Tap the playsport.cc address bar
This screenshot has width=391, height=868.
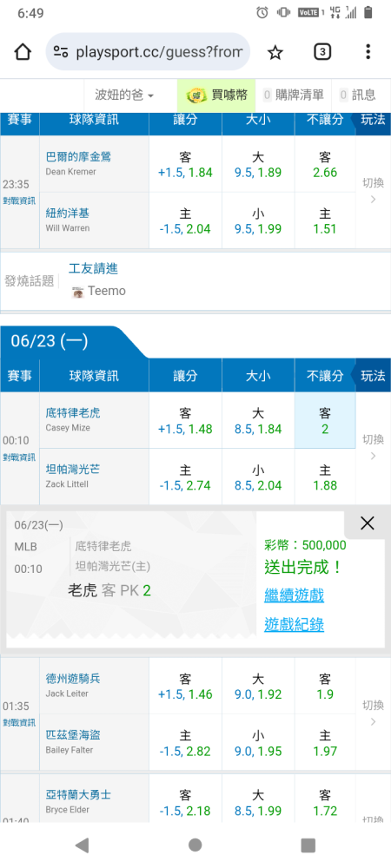(x=148, y=52)
